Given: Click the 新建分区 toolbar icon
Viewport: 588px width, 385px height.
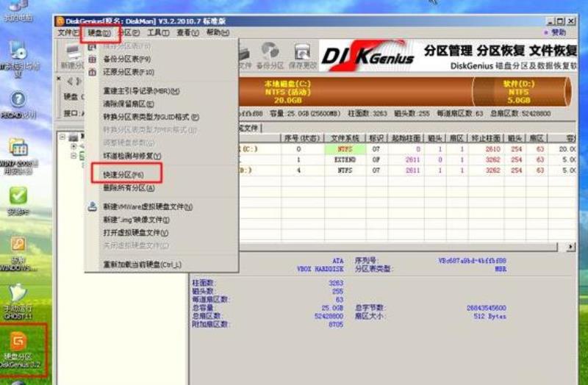Looking at the screenshot, I should pos(73,57).
